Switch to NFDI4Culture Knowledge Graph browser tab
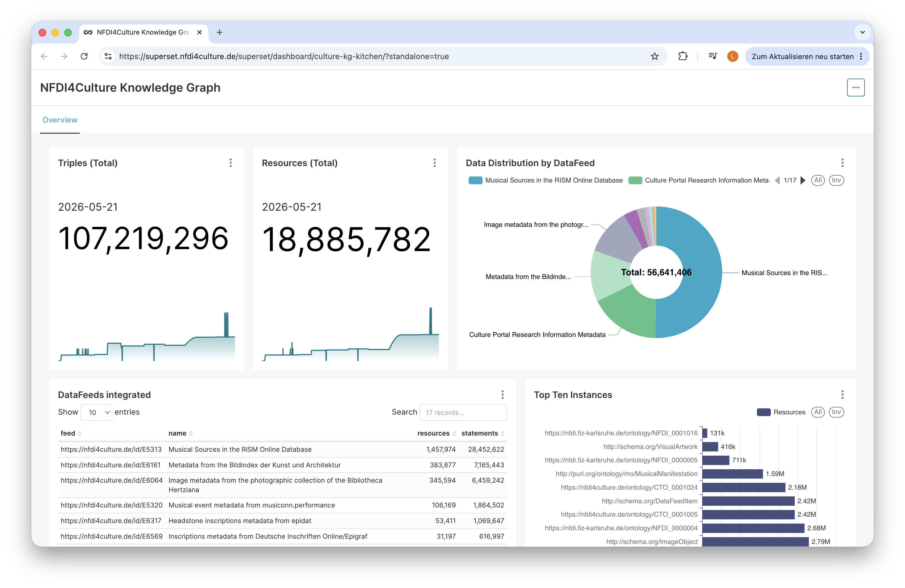Screen dimensions: 905x588 coord(143,32)
